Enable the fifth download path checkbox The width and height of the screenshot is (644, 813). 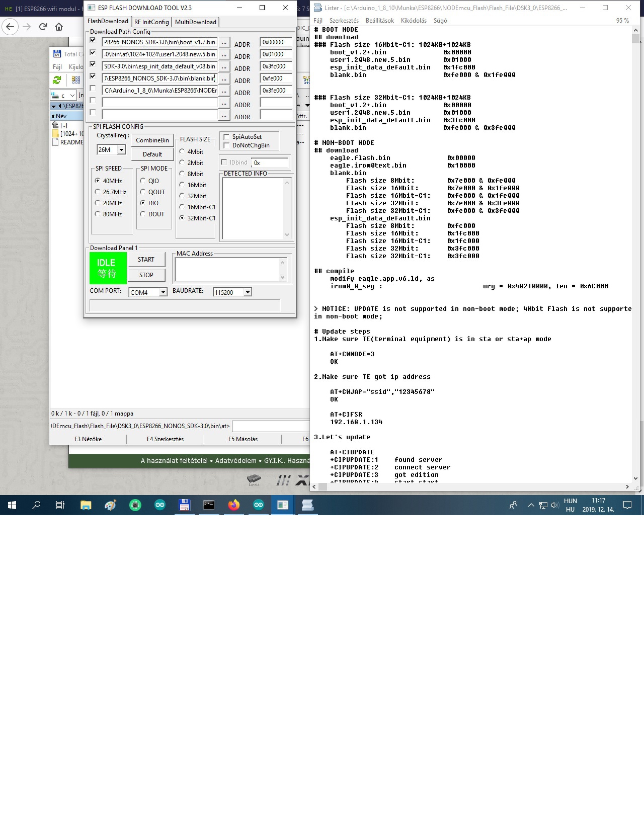tap(93, 89)
